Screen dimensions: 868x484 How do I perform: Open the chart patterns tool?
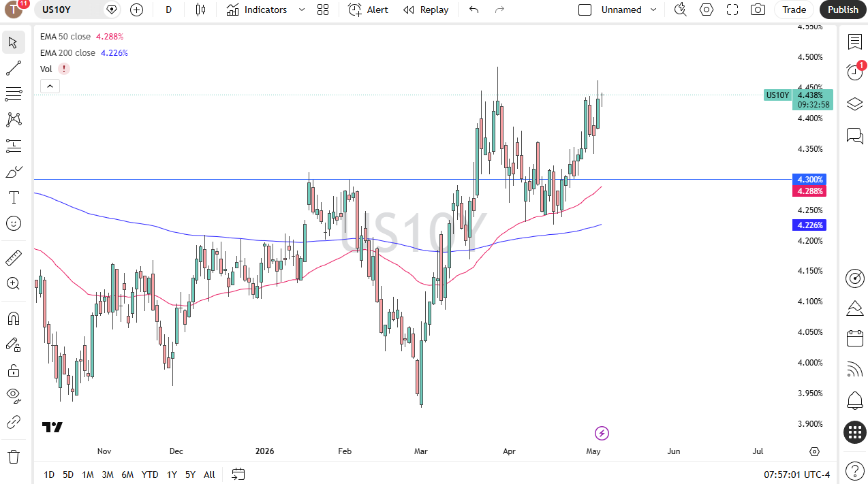click(x=13, y=120)
